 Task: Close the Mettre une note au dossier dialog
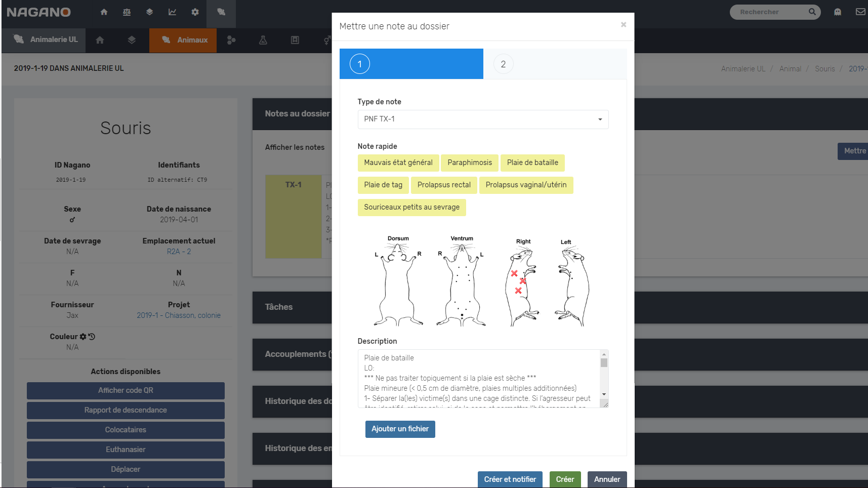[x=624, y=24]
